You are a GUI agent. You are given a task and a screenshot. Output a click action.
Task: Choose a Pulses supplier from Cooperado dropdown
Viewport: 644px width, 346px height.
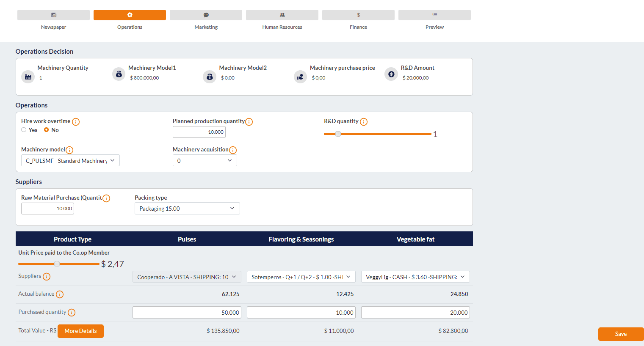coord(187,277)
